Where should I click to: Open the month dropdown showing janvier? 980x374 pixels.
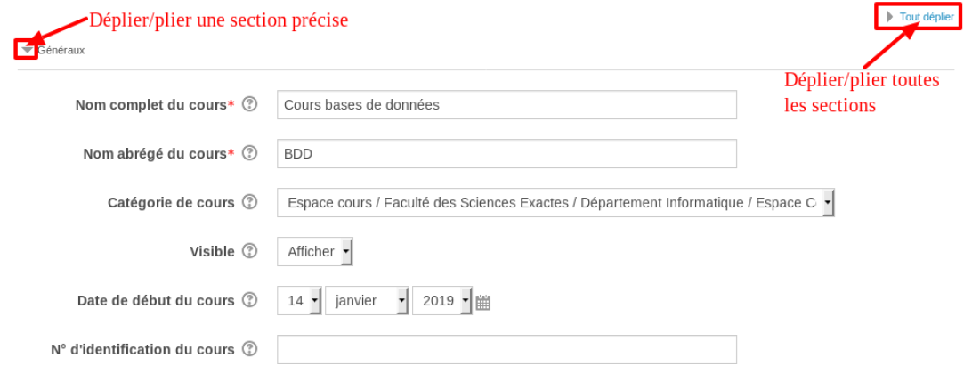point(368,301)
